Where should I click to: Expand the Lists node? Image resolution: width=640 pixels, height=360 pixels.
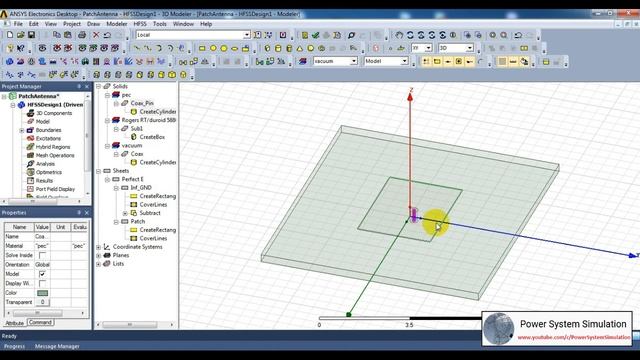98,264
